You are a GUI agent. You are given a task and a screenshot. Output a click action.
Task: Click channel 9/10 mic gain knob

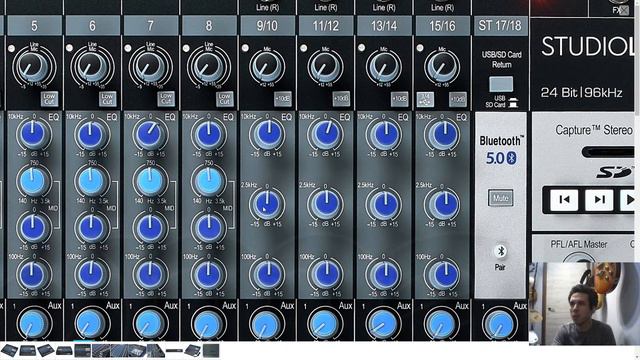tap(267, 67)
